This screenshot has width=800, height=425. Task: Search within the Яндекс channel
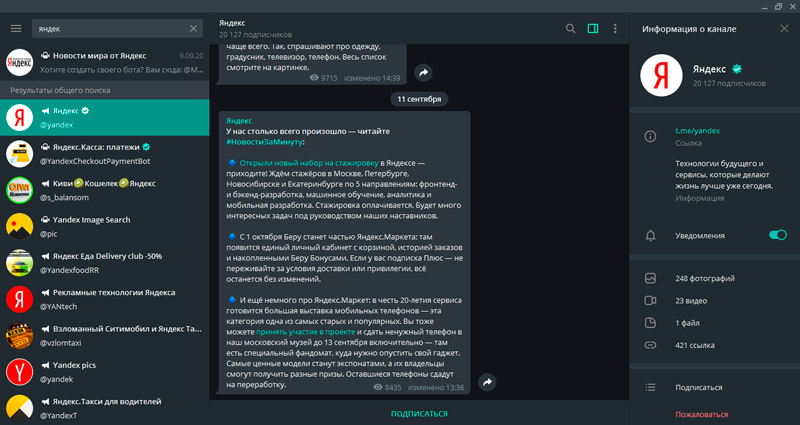tap(570, 29)
